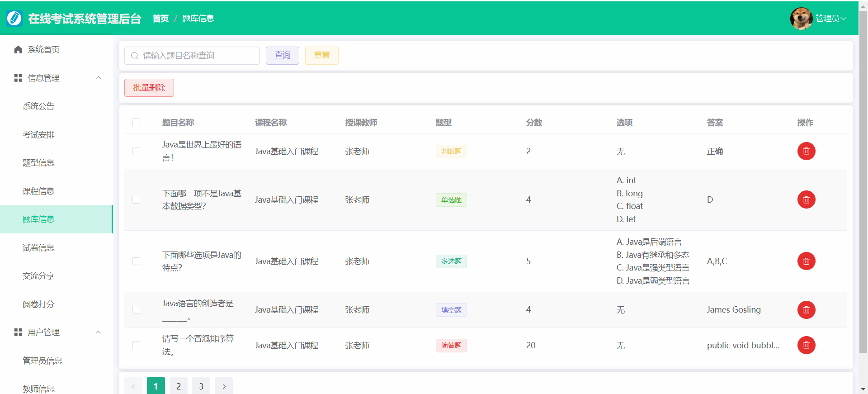Check the 请写一个冒泡排序算法 row checkbox
This screenshot has height=394, width=868.
136,345
